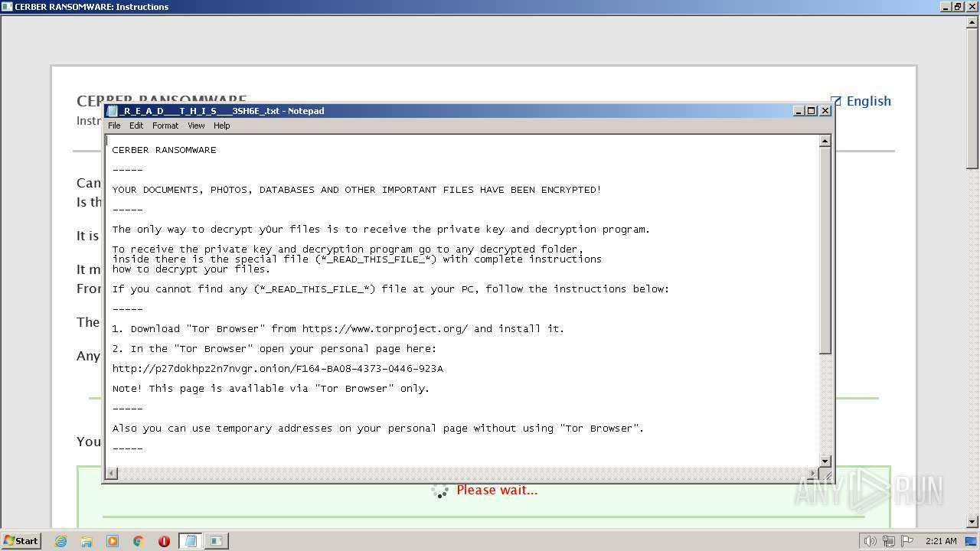Click the Action Center flag icon
Image resolution: width=980 pixels, height=551 pixels.
pos(906,541)
